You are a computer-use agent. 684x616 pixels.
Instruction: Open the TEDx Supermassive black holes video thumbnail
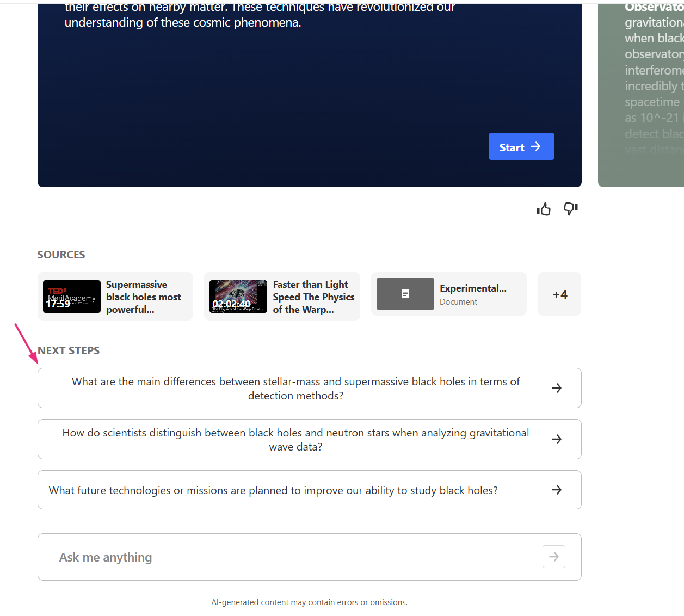[x=72, y=297]
